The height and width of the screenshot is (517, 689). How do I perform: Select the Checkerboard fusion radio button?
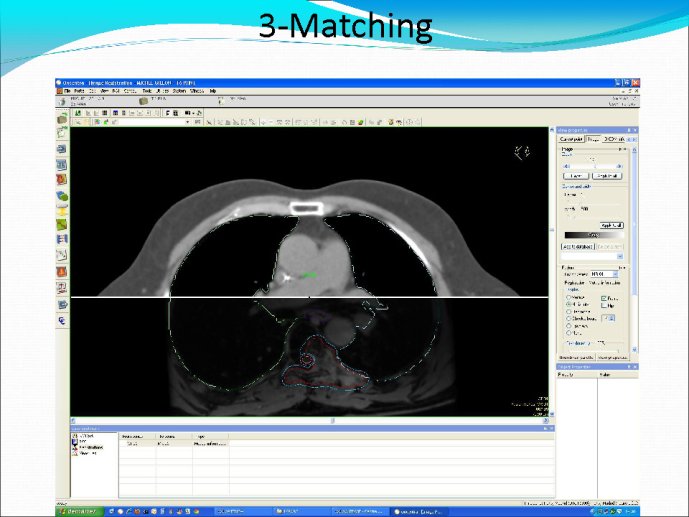pos(569,318)
